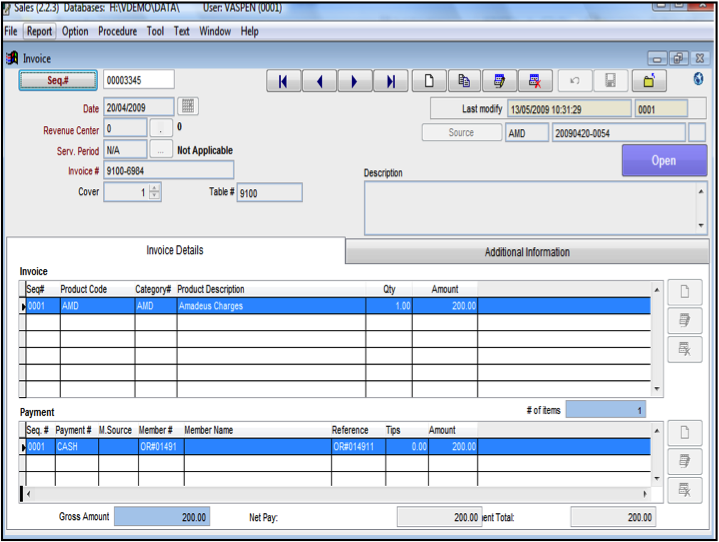719x542 pixels.
Task: Delete payment line icon
Action: [x=685, y=490]
